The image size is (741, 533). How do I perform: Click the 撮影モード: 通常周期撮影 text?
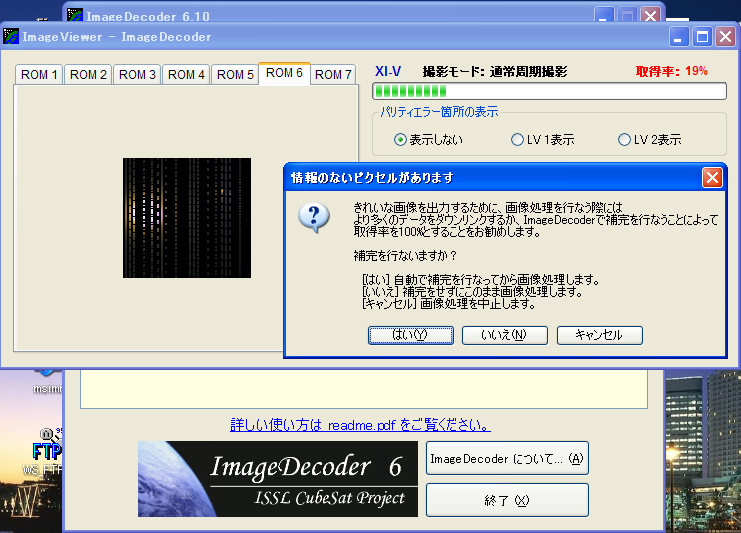pyautogui.click(x=495, y=72)
